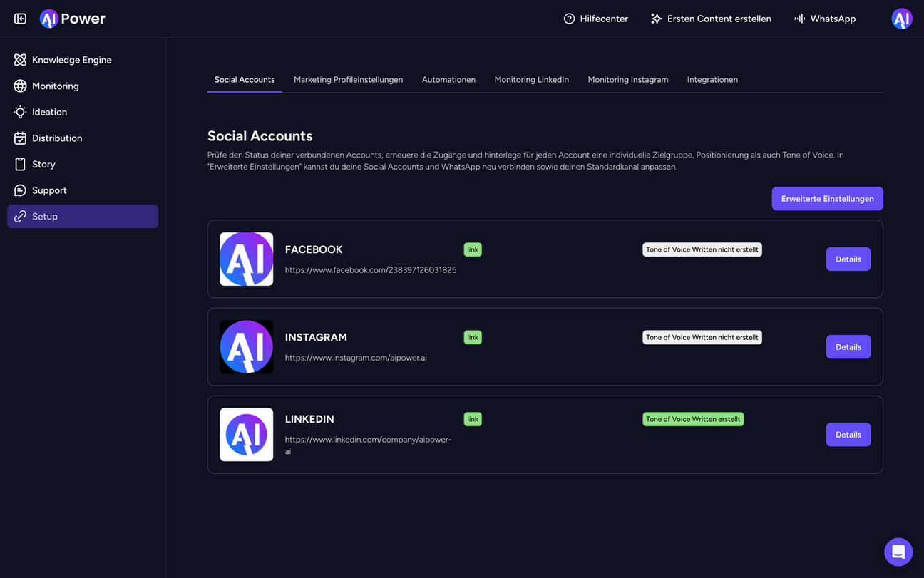Click the AI Power logo
The width and height of the screenshot is (924, 578).
pyautogui.click(x=72, y=19)
